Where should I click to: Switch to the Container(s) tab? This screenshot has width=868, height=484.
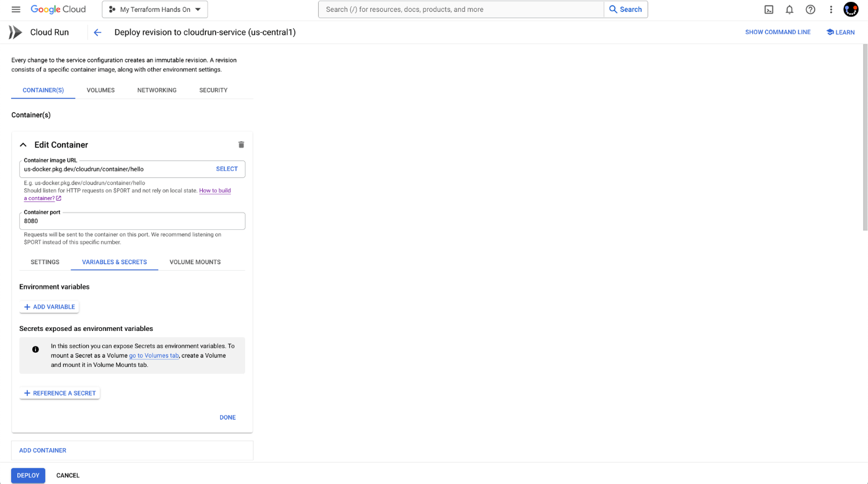tap(43, 90)
